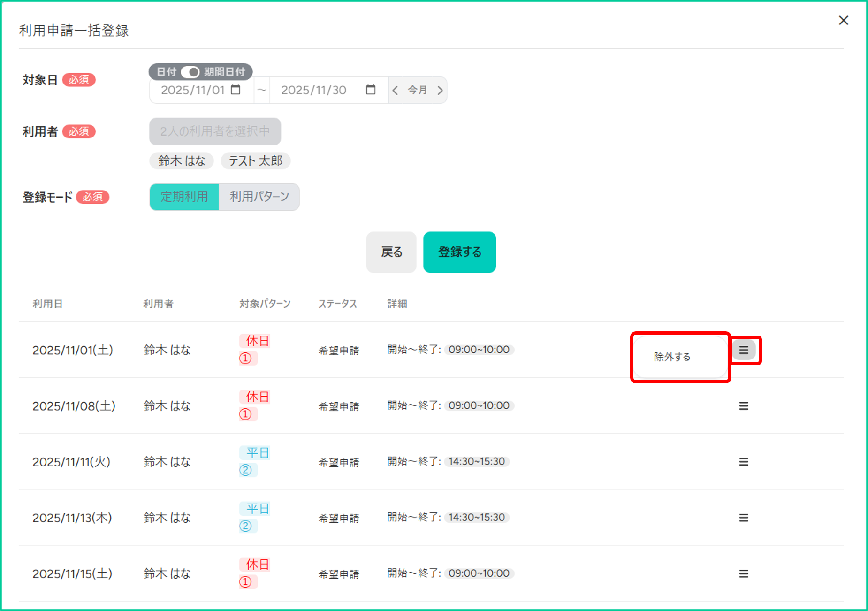Open hamburger menu for 2025/11/13 row
Image resolution: width=868 pixels, height=611 pixels.
[744, 518]
